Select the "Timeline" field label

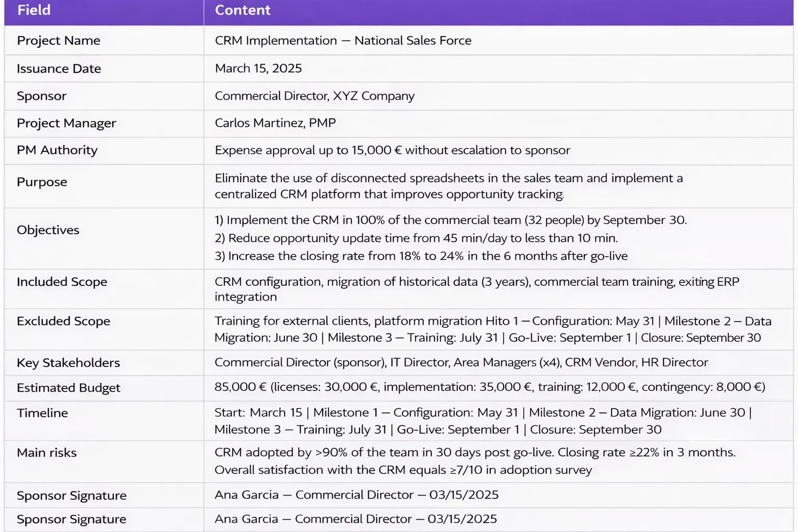[42, 413]
